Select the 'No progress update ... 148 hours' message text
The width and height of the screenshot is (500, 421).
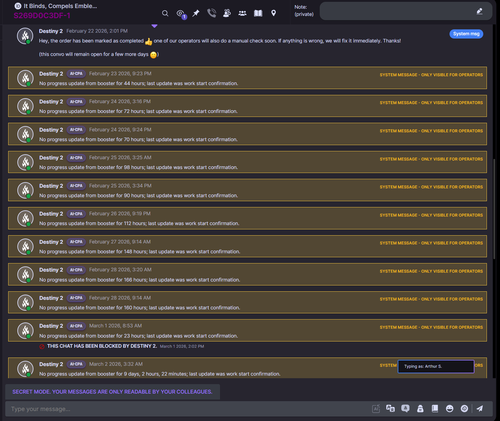140,252
